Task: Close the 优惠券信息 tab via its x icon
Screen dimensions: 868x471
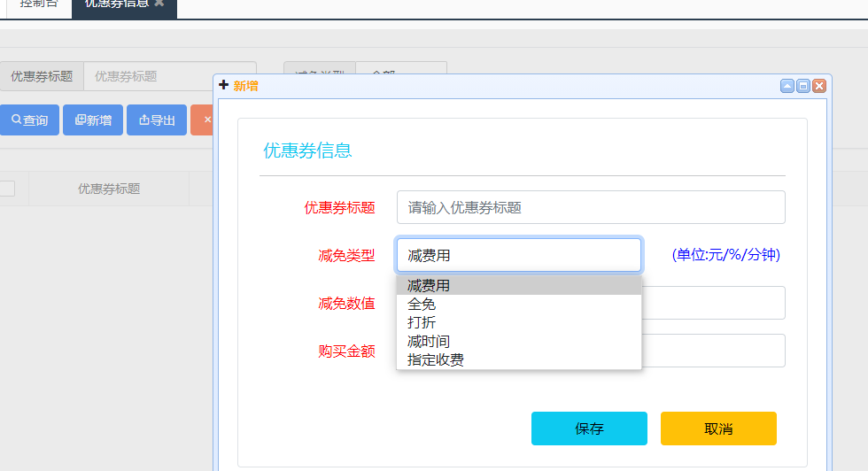Action: click(159, 4)
